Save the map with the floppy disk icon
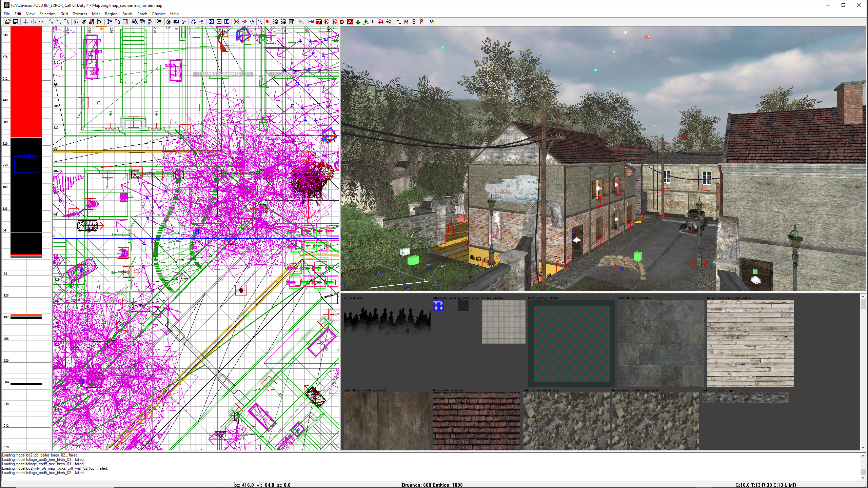Image resolution: width=868 pixels, height=488 pixels. click(x=15, y=22)
